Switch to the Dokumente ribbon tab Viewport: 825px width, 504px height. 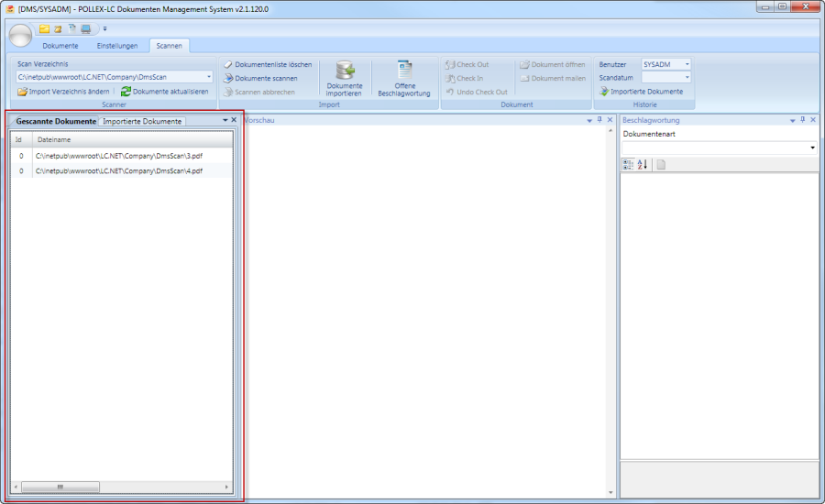click(60, 46)
